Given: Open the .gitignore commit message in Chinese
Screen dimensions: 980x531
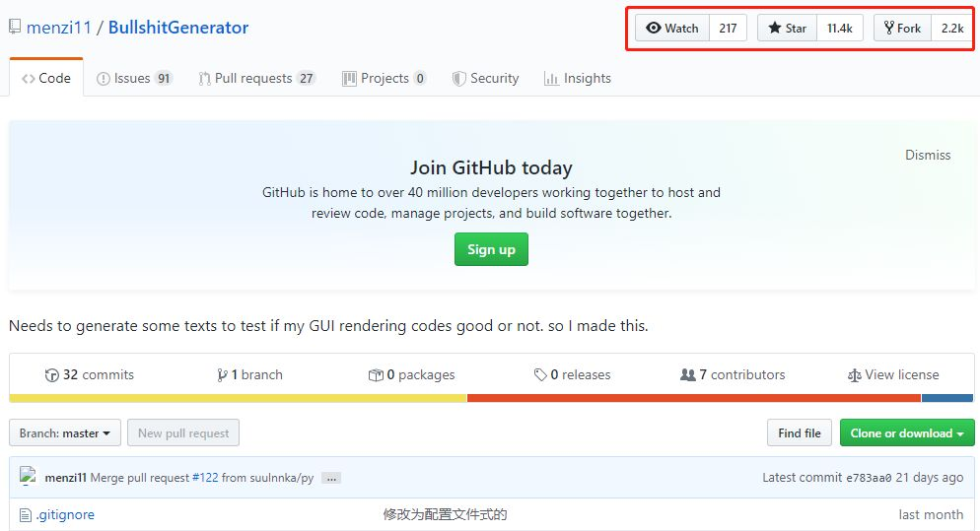Looking at the screenshot, I should coord(445,515).
